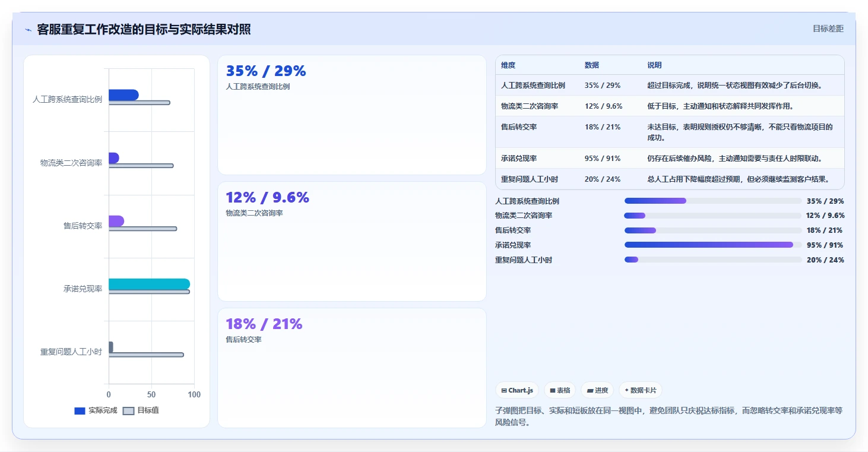Toggle the 目标值 legend item in the chart

141,410
